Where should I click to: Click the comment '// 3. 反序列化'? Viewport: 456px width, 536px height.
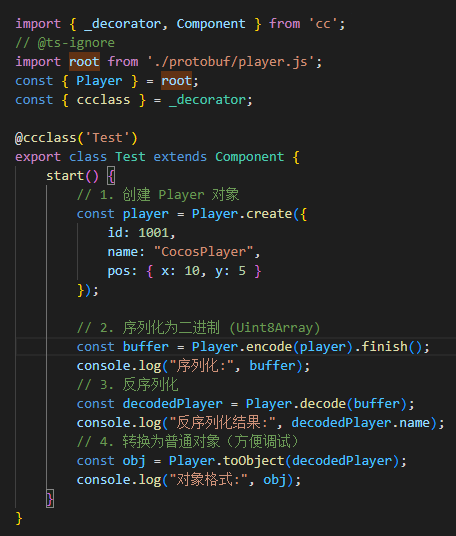point(128,385)
